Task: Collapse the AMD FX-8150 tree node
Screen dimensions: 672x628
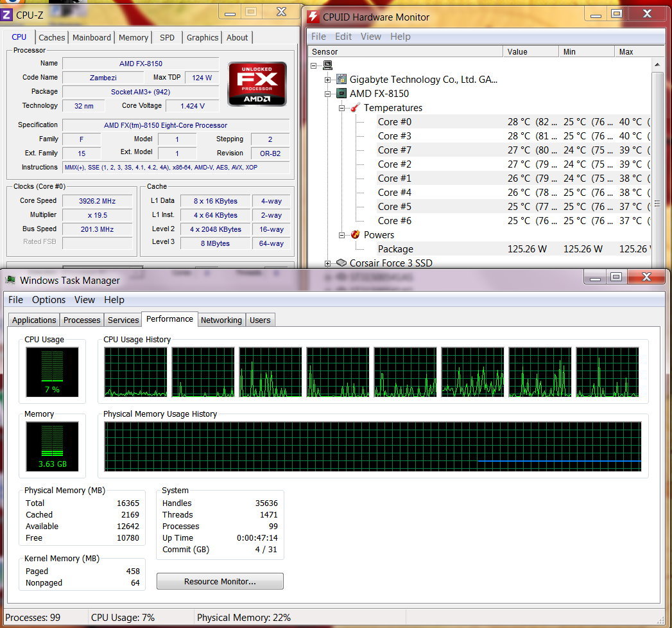Action: (x=327, y=94)
